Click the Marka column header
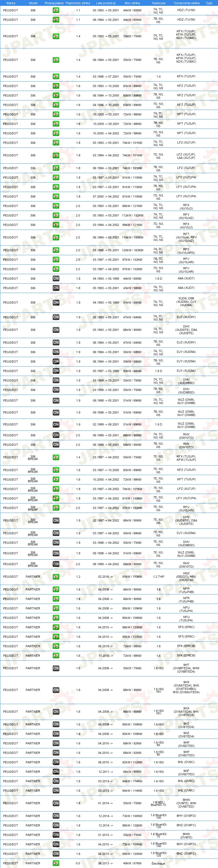The image size is (218, 868). (x=11, y=3)
